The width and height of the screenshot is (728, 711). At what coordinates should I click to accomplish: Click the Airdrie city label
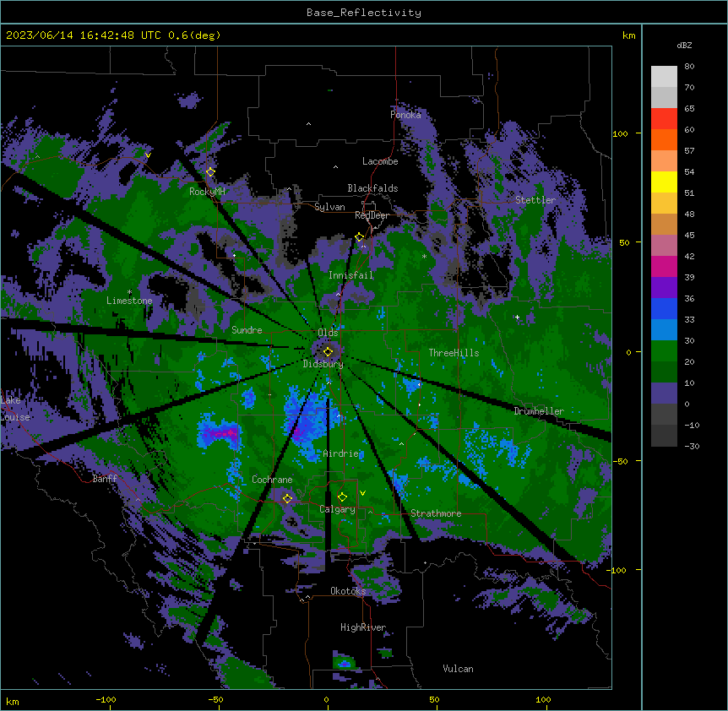pos(341,453)
